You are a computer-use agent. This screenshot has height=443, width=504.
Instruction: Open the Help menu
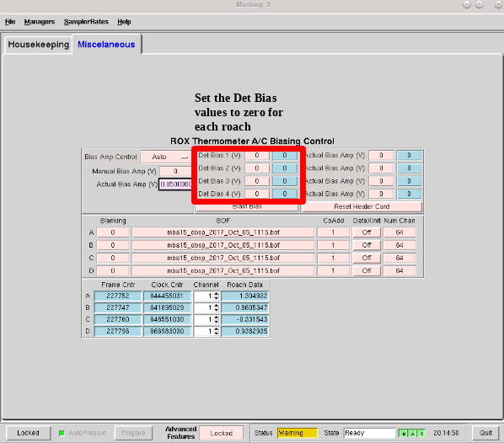coord(124,22)
